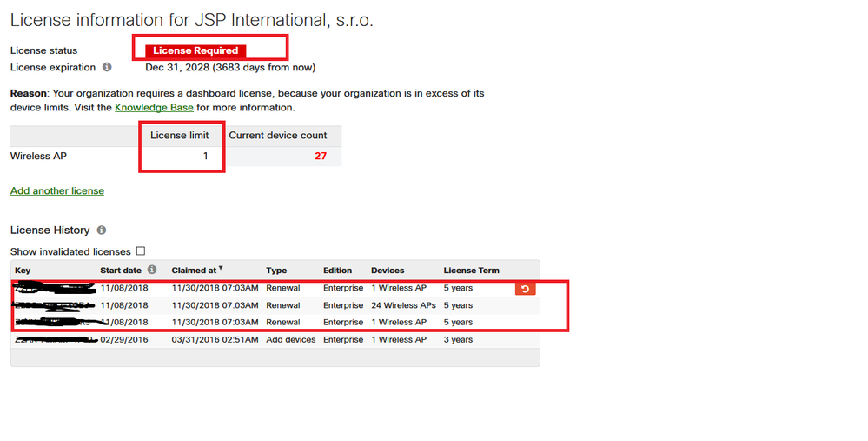
Task: Click the Edition column header
Action: pyautogui.click(x=338, y=271)
